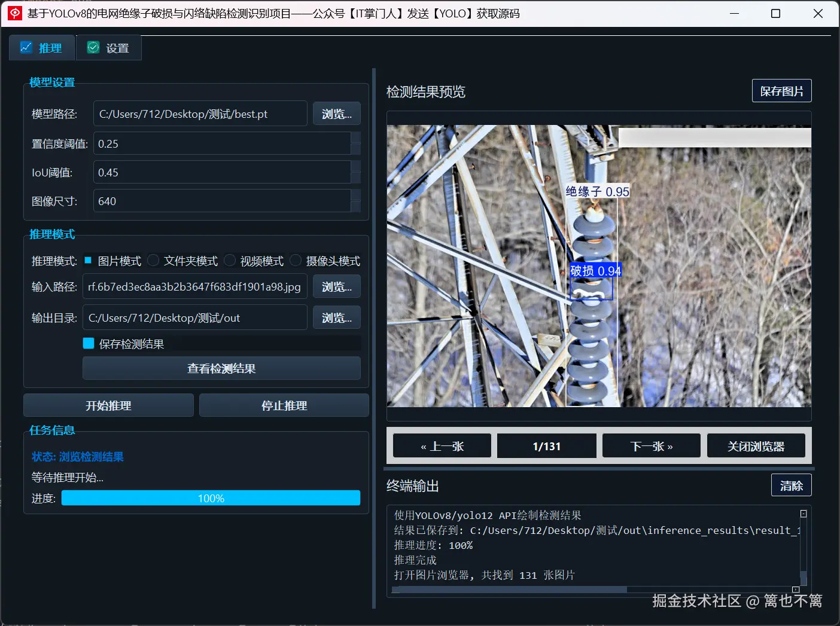Viewport: 840px width, 626px height.
Task: Select 图片模式 inference mode
Action: pos(112,261)
